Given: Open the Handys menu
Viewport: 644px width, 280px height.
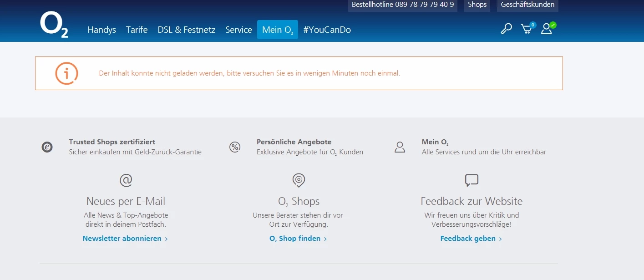Looking at the screenshot, I should click(101, 30).
